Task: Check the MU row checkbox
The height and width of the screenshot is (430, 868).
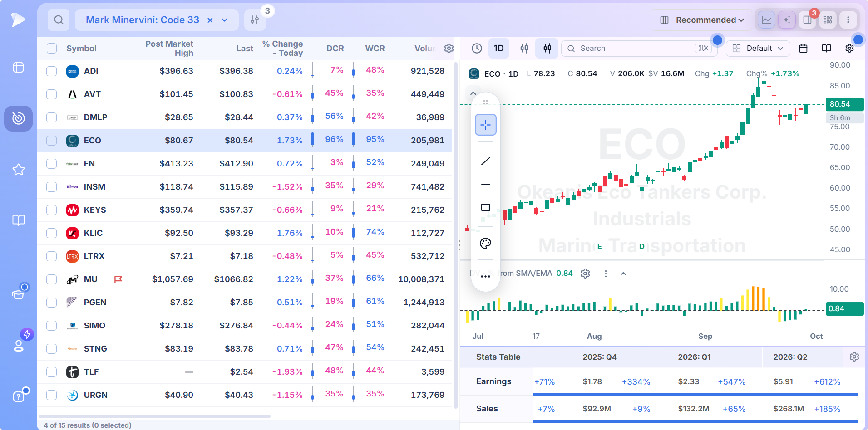Action: click(52, 279)
